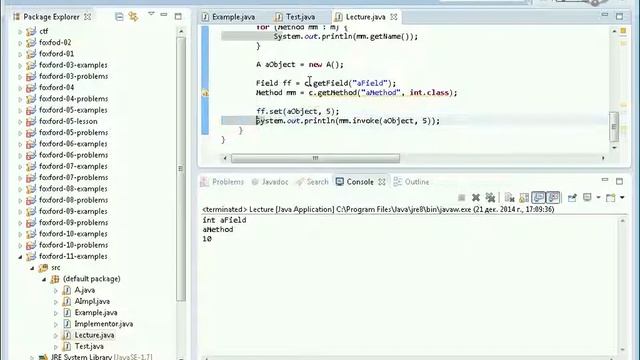Toggle Show Console When Standard Error Changes
Screen dimensions: 640x360
tap(553, 198)
